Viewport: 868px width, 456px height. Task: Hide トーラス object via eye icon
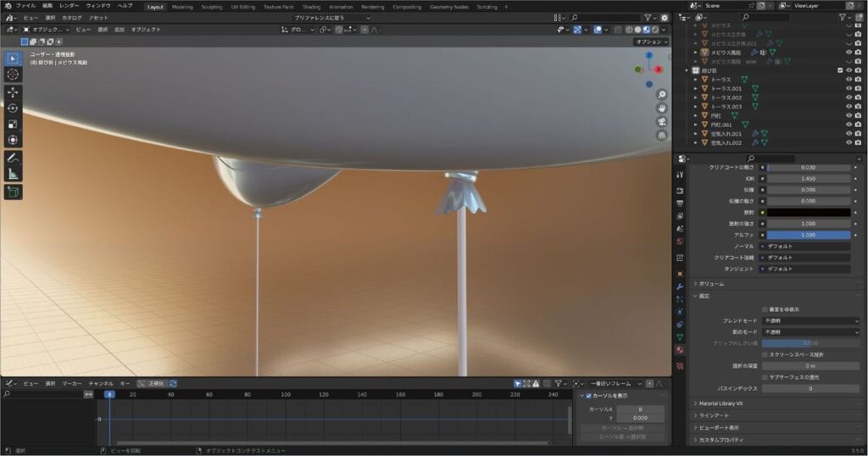849,80
